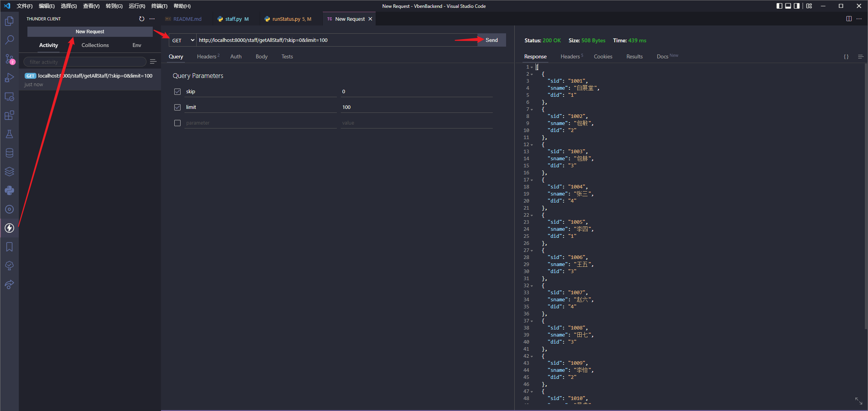Viewport: 868px width, 411px height.
Task: Open the Tests request tab
Action: tap(287, 56)
